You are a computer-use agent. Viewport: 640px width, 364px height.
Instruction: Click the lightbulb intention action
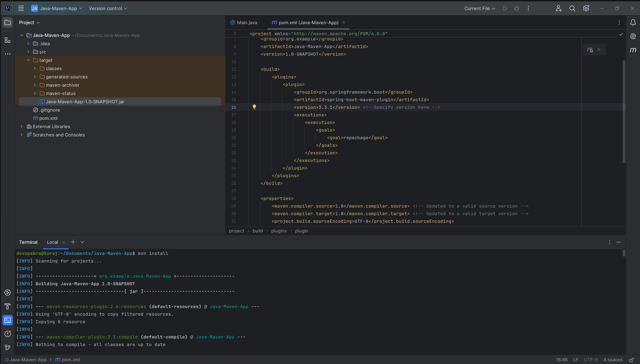coord(254,107)
